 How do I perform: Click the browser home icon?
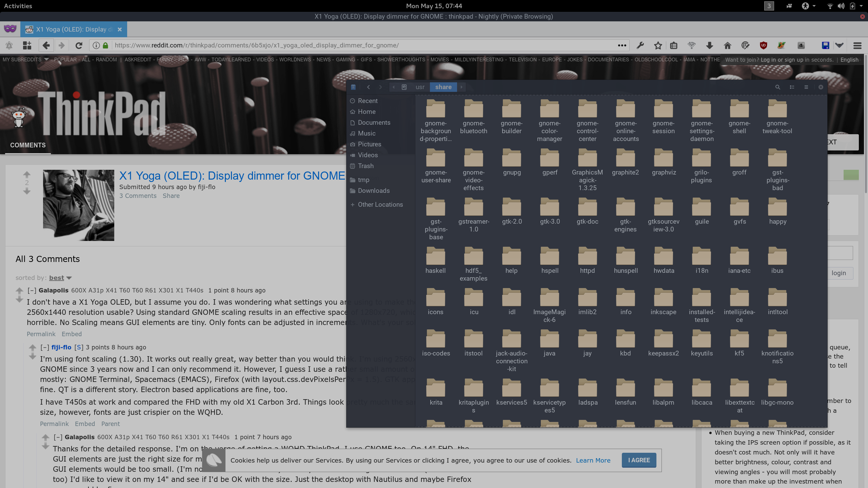click(727, 45)
